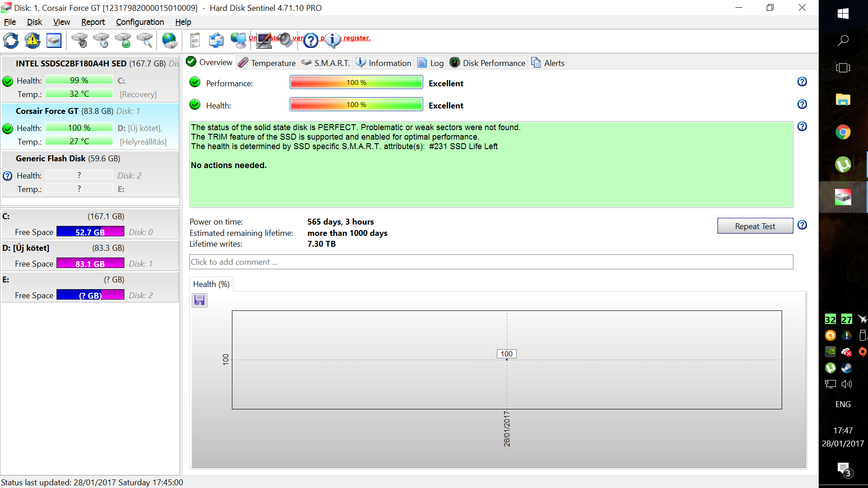Screen dimensions: 868x488
Task: Click the blue question mark help toolbar icon
Action: [x=311, y=41]
